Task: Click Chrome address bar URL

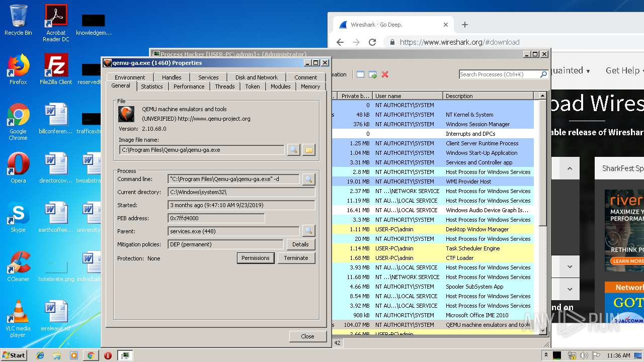Action: click(x=459, y=42)
